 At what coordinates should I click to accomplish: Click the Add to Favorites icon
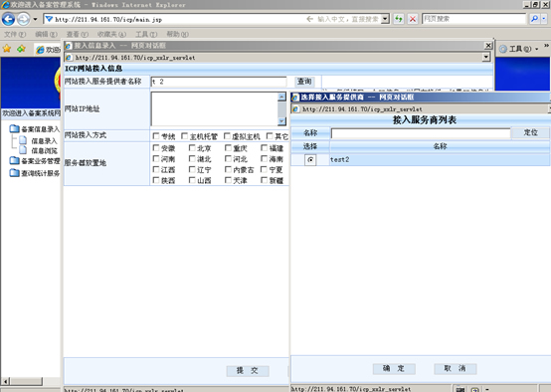click(x=22, y=49)
